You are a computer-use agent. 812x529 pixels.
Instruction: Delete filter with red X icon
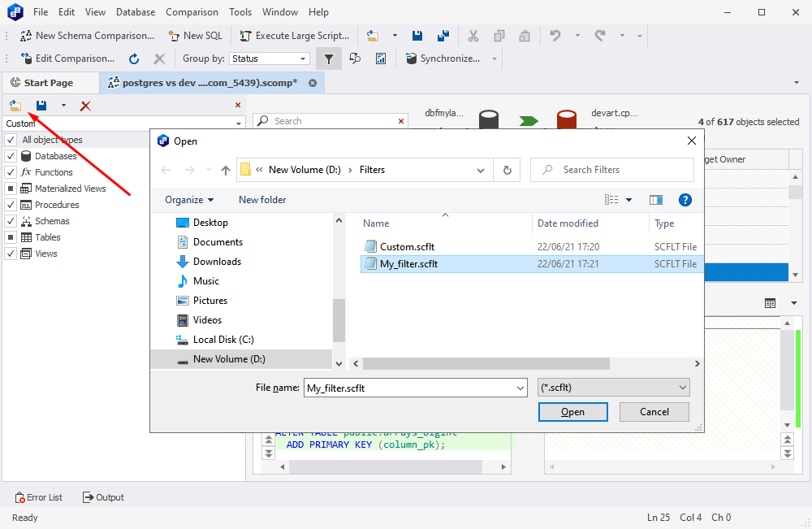pyautogui.click(x=85, y=106)
